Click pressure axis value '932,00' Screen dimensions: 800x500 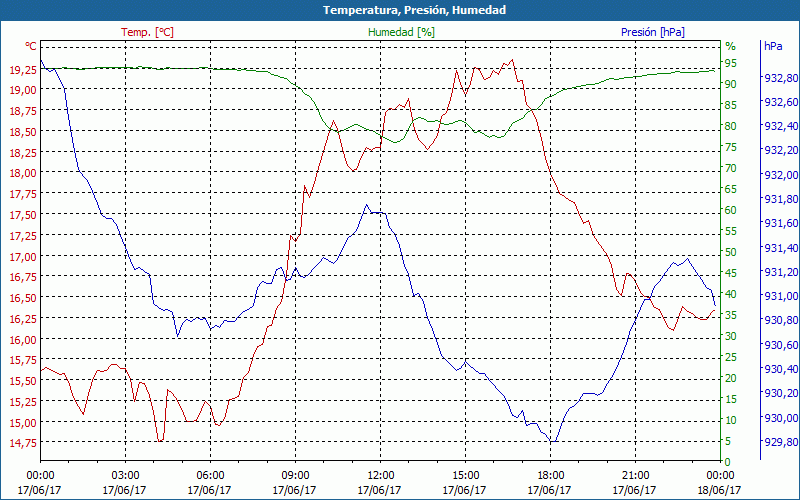pyautogui.click(x=781, y=175)
